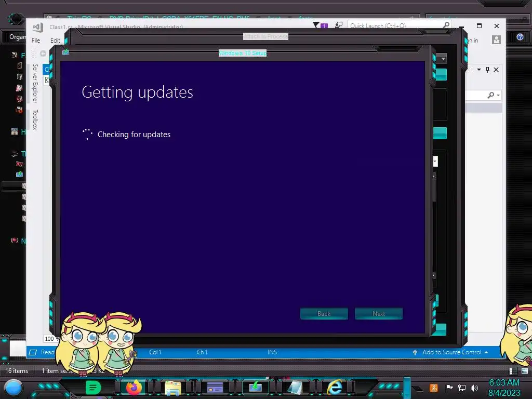Open the clock showing 6:03 AM
Viewport: 532px width, 399px height.
point(504,388)
